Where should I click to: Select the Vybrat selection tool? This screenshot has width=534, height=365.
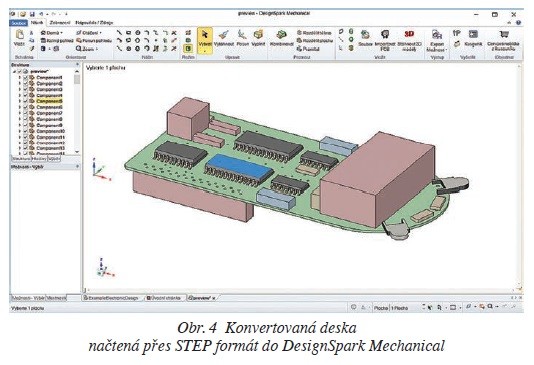(x=205, y=41)
